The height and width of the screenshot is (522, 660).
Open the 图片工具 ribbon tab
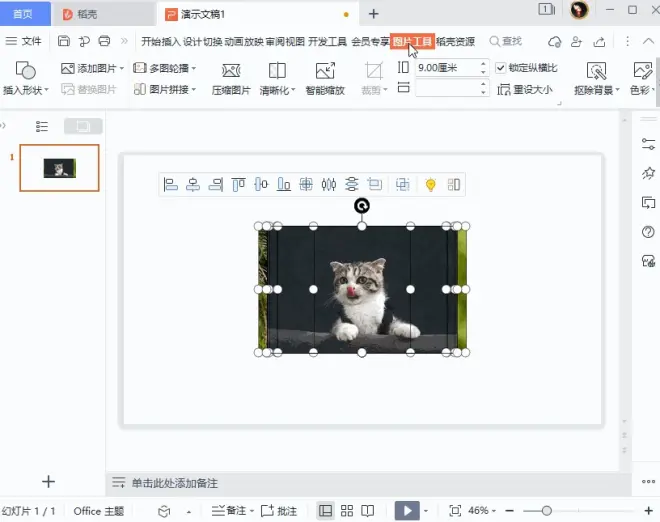coord(412,41)
